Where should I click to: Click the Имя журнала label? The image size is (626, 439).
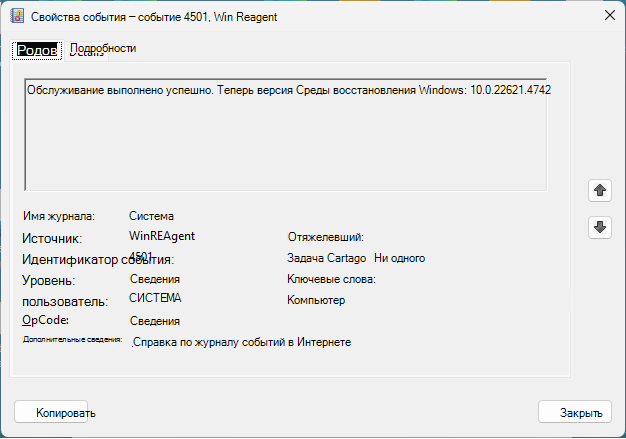coord(59,216)
